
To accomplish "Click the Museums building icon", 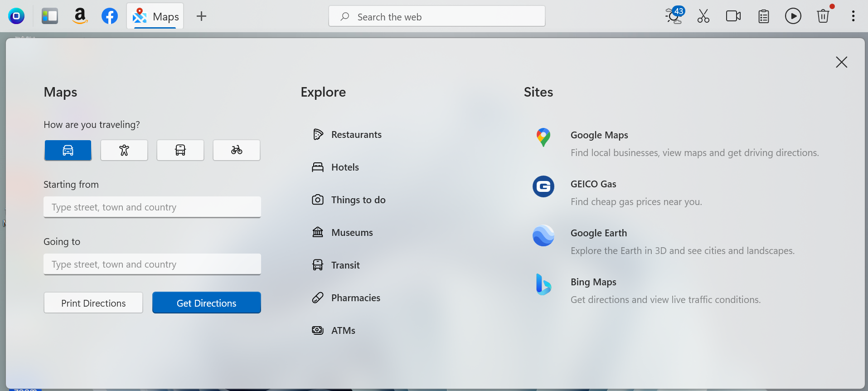I will pos(318,232).
